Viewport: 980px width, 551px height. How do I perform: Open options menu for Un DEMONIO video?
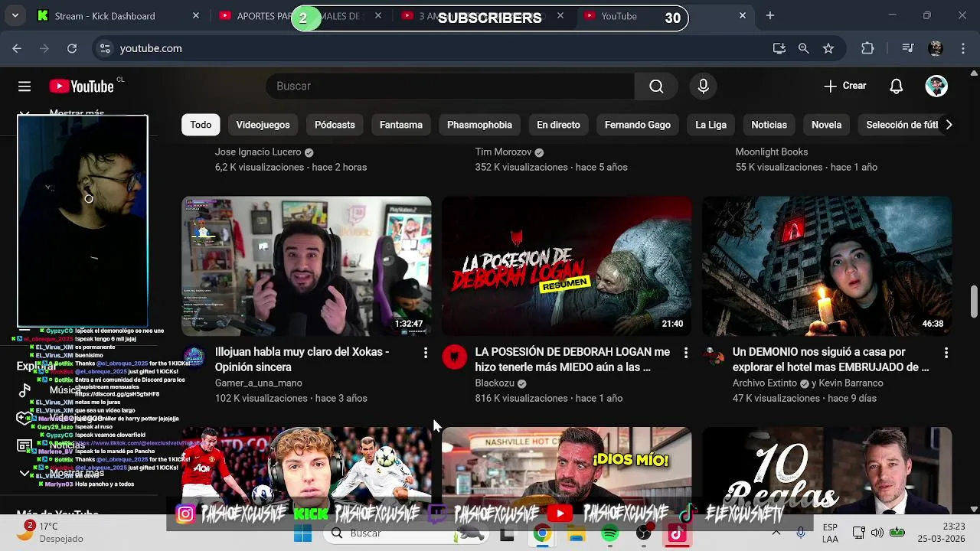(946, 353)
